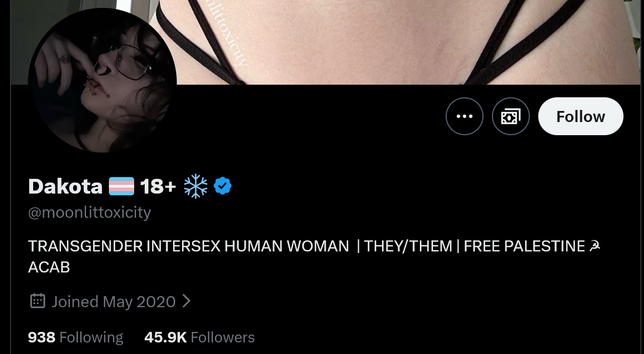
Task: Open the three-dot more options menu
Action: [x=465, y=116]
